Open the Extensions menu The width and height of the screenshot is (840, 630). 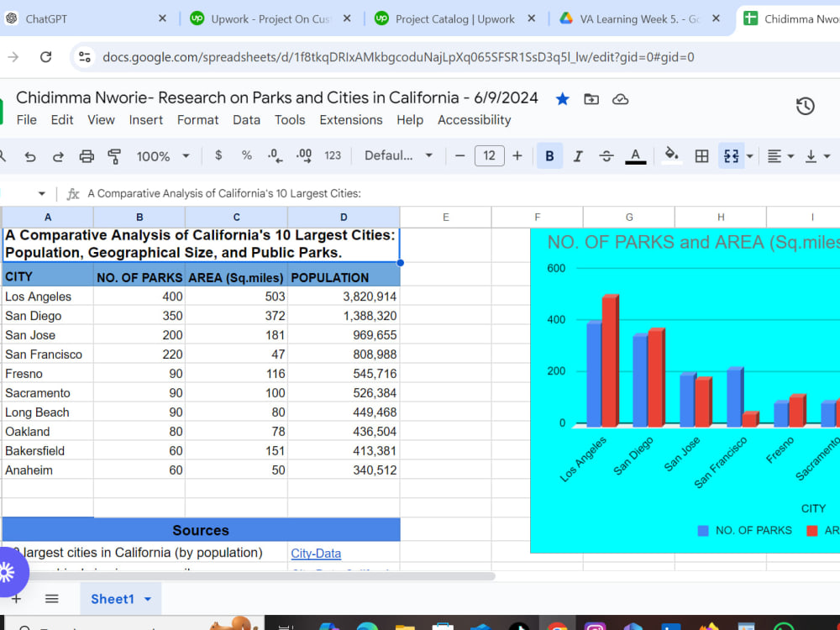click(351, 120)
